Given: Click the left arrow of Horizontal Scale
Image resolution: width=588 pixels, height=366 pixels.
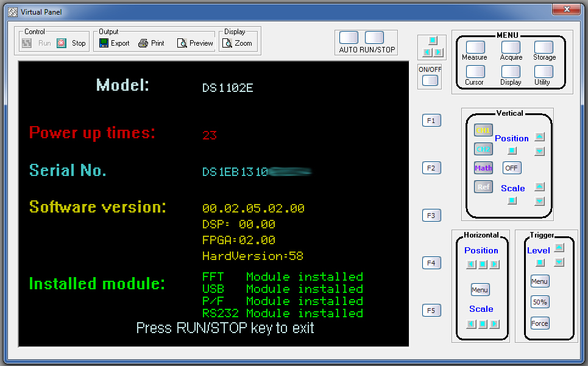Looking at the screenshot, I should [471, 323].
